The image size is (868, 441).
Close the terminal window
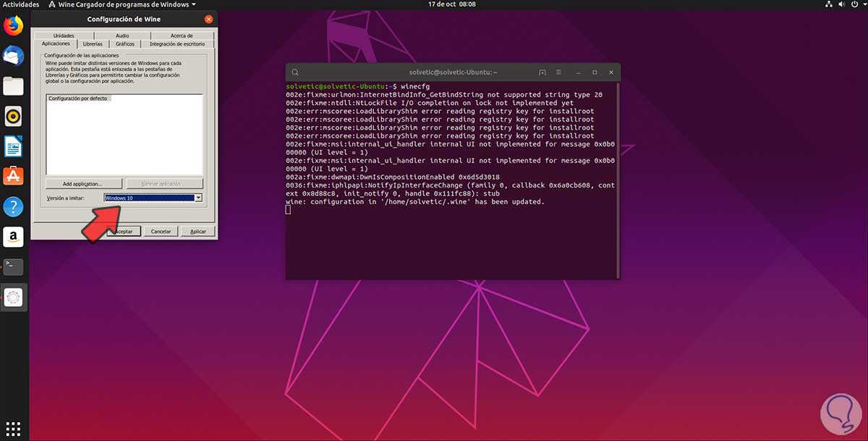(x=610, y=72)
